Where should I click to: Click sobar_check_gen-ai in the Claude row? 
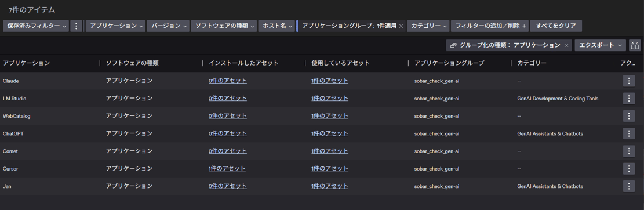point(436,81)
